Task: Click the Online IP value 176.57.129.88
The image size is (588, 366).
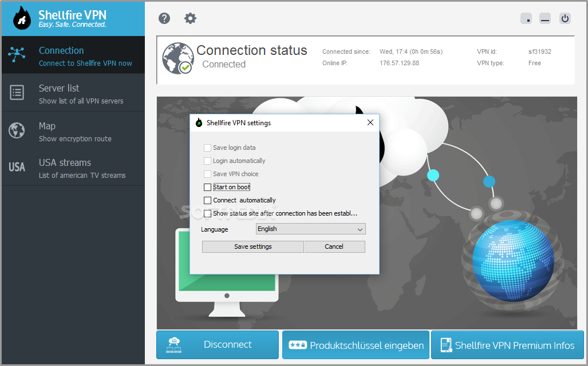Action: click(x=400, y=63)
